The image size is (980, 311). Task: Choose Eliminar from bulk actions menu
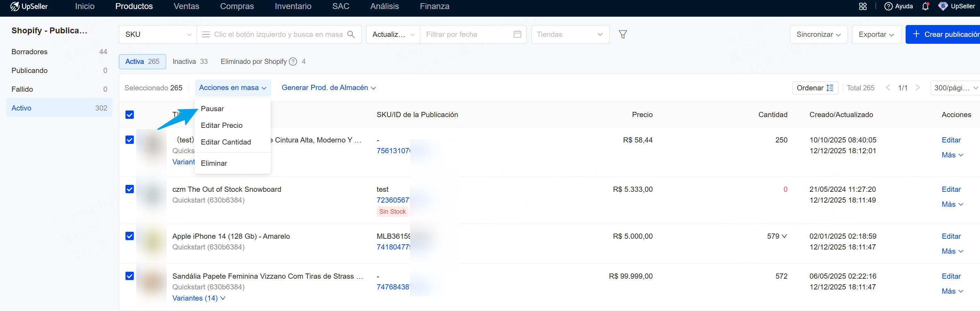pos(232,163)
